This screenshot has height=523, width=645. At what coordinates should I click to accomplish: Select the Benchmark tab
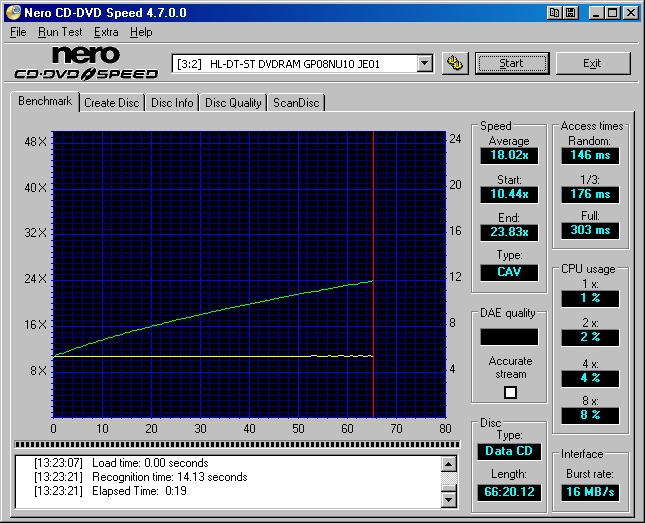[45, 101]
